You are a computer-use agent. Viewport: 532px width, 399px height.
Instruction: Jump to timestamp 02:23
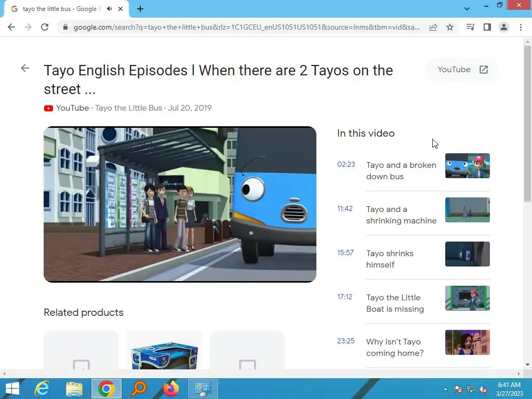(x=346, y=164)
